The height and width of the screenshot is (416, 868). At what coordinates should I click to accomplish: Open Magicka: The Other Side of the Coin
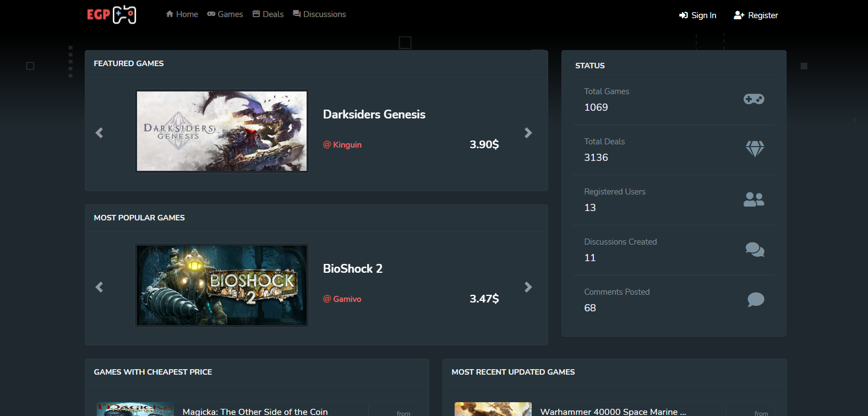[255, 412]
